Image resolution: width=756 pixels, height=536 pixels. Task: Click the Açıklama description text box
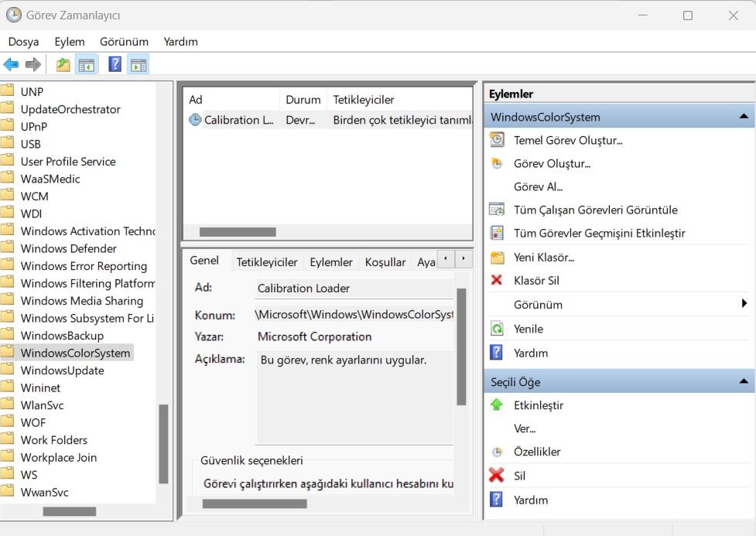354,398
